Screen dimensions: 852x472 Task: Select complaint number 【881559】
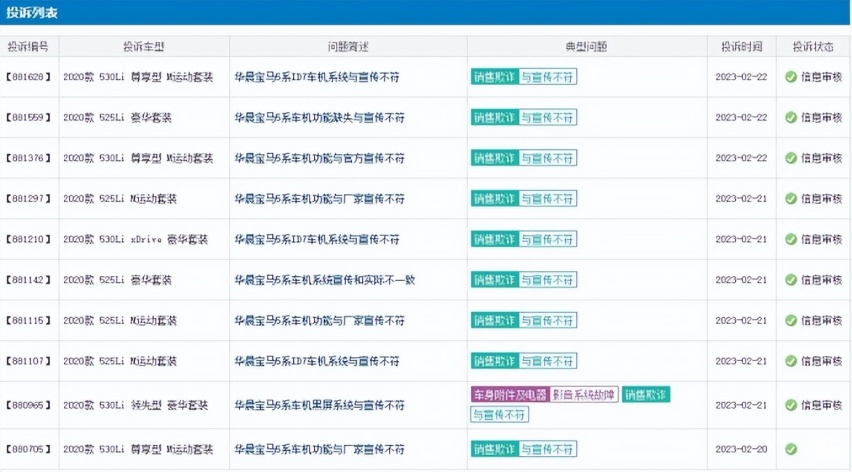[x=28, y=117]
